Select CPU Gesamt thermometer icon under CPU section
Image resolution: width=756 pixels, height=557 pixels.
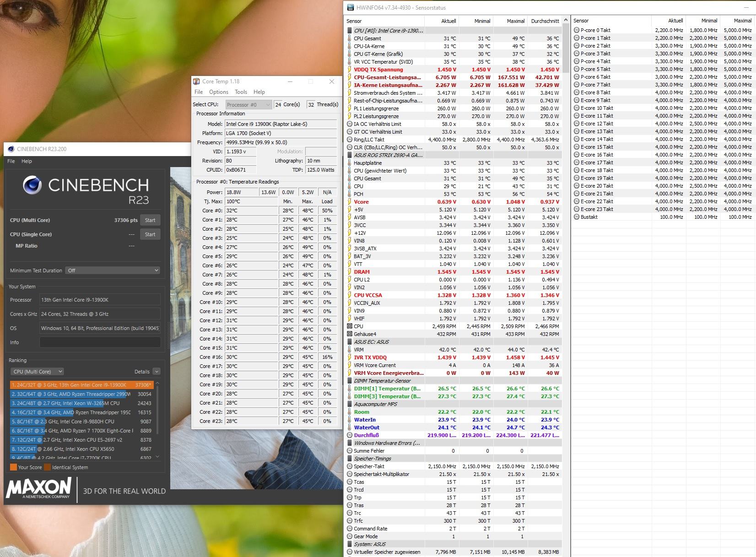[350, 38]
